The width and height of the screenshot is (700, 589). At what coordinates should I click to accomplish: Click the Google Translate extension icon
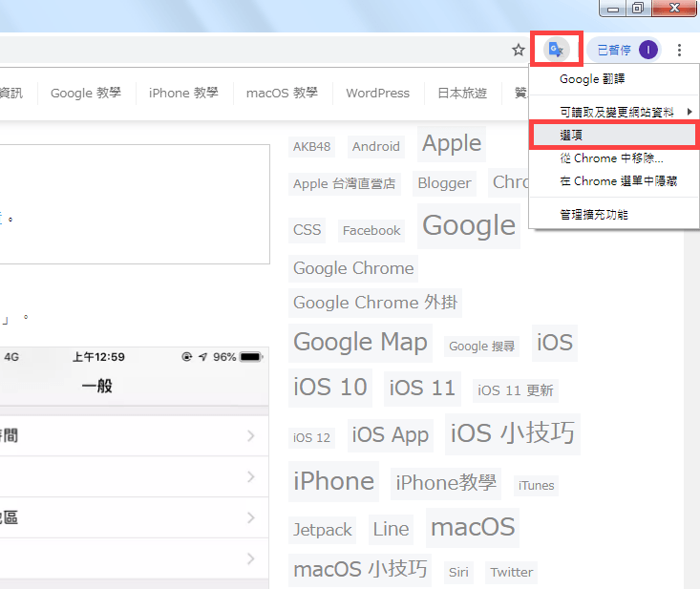[x=556, y=49]
